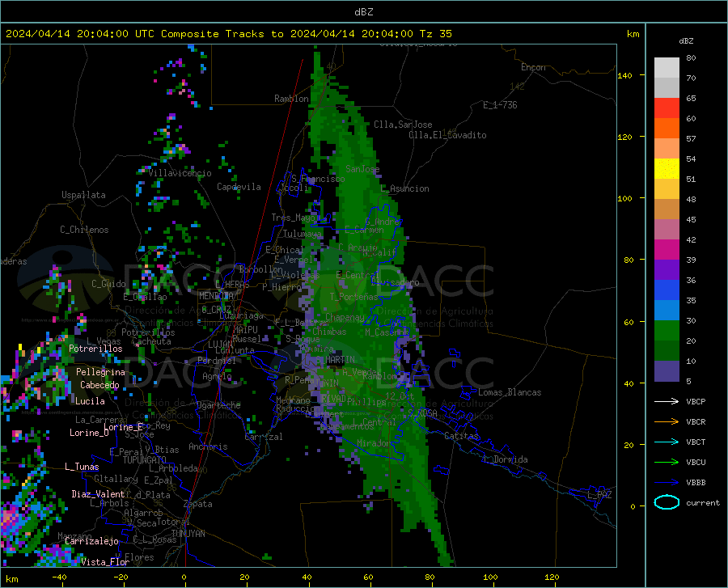The image size is (728, 588).
Task: Click the TUPUNGATO map label
Action: (145, 460)
